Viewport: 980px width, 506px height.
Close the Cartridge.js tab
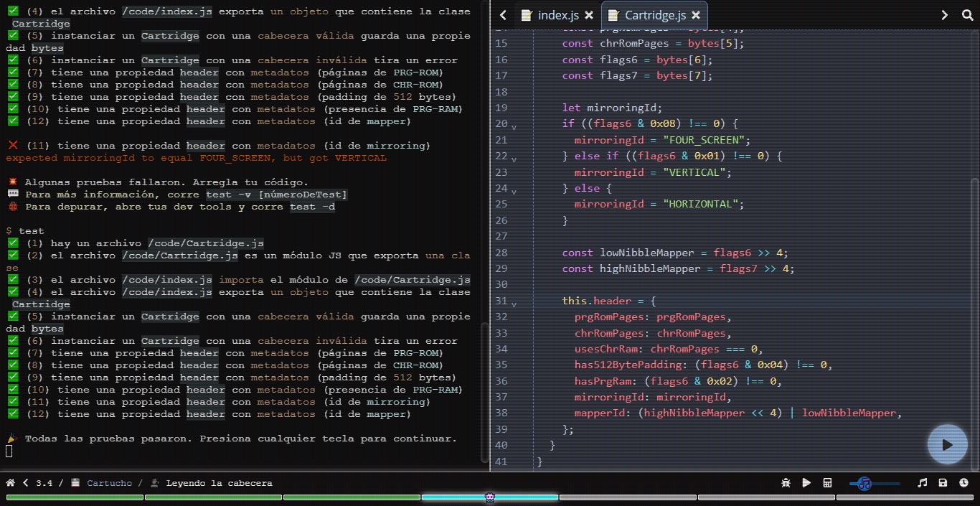pos(696,15)
